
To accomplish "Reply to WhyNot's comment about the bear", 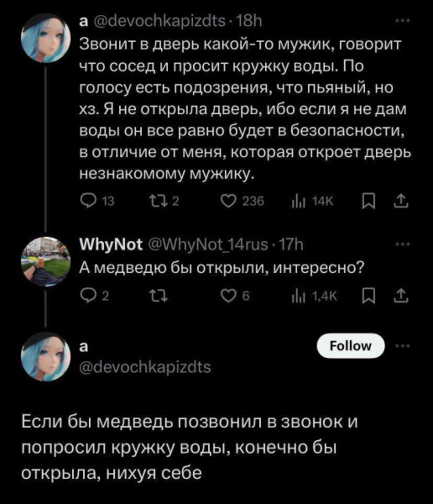I will pos(88,297).
